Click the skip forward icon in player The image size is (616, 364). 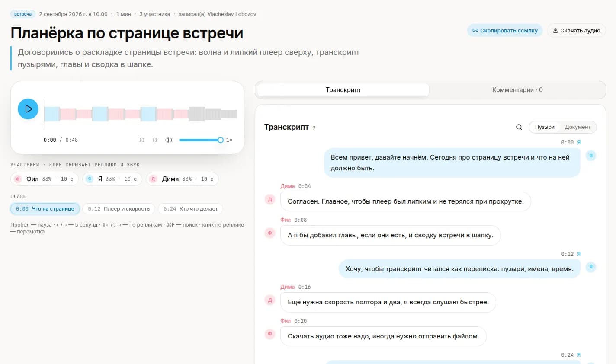coord(155,140)
